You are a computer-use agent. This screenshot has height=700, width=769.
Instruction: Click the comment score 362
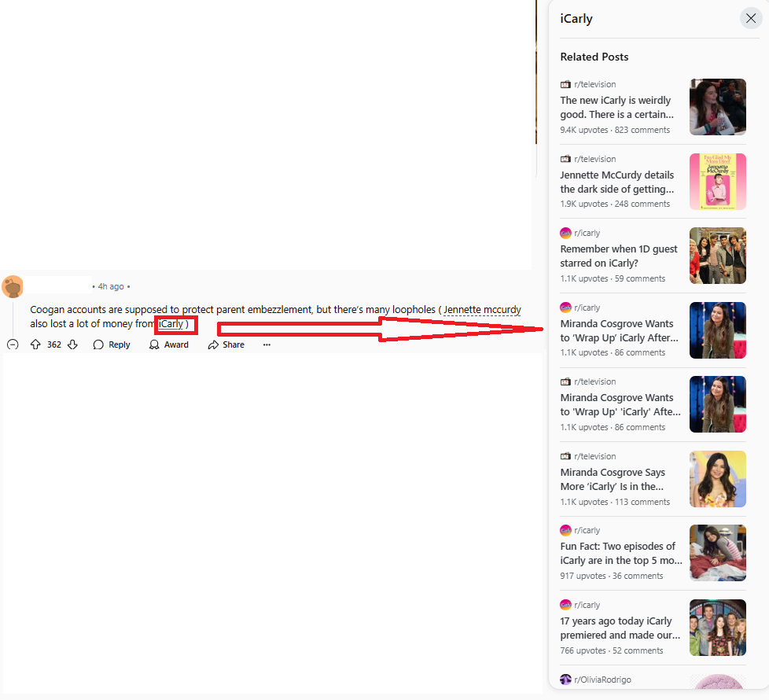click(x=54, y=344)
